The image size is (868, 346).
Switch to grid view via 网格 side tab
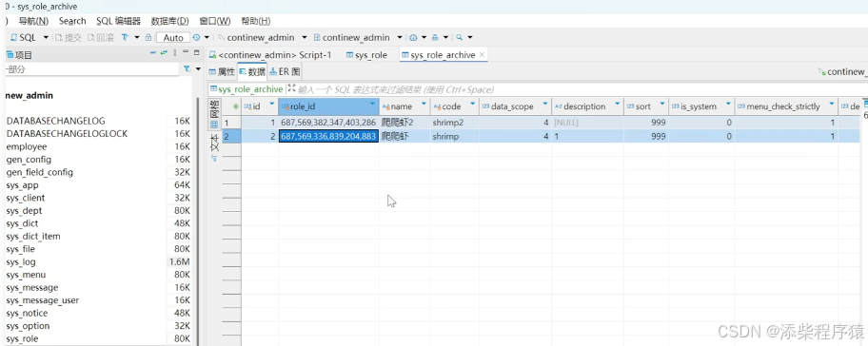pos(214,114)
